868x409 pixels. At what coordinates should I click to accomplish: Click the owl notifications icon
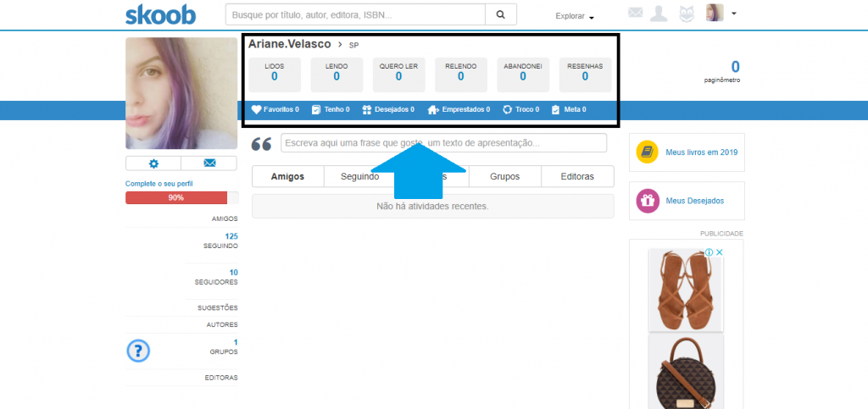point(687,14)
